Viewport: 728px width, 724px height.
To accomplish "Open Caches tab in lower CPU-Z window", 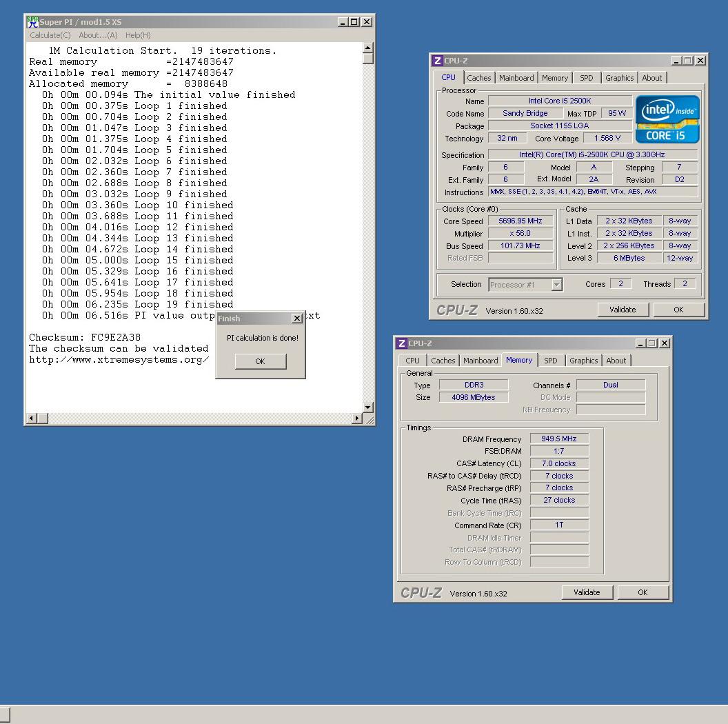I will 443,361.
